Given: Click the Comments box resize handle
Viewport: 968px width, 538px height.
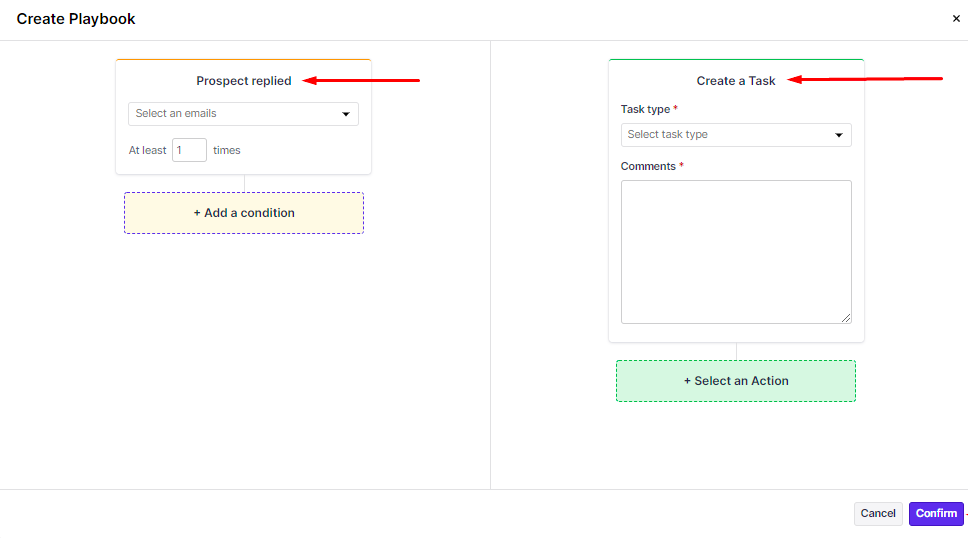Looking at the screenshot, I should [846, 318].
